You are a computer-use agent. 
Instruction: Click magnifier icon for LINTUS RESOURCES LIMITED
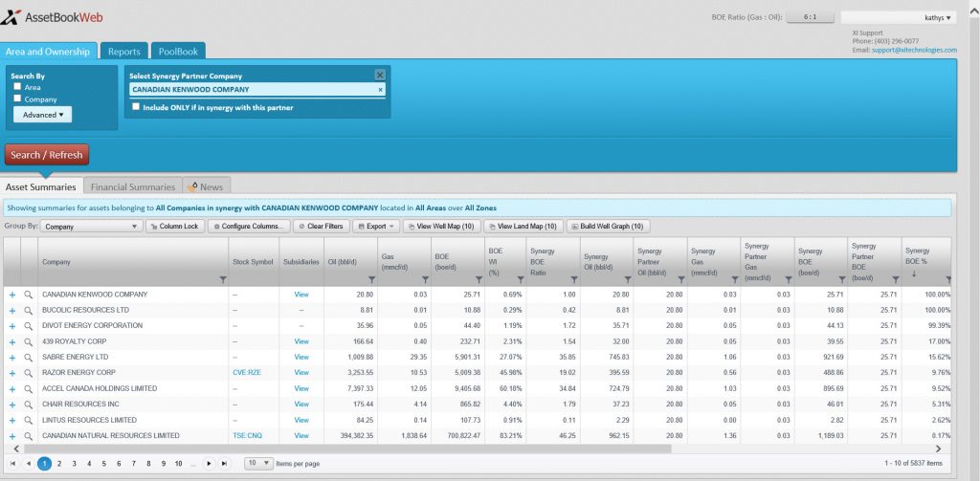pyautogui.click(x=28, y=421)
